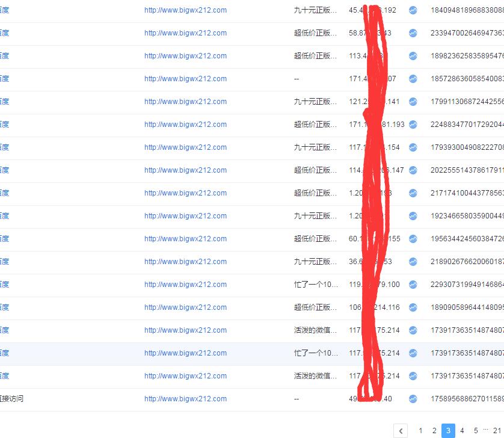Open bigwx212.com link in row ID 18409481896…
The height and width of the screenshot is (438, 504).
pos(185,10)
